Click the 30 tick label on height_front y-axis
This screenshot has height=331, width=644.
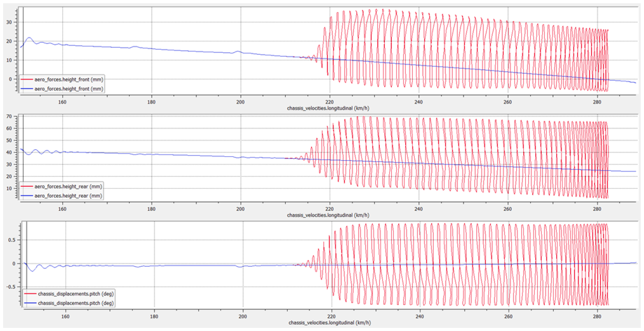click(x=9, y=22)
